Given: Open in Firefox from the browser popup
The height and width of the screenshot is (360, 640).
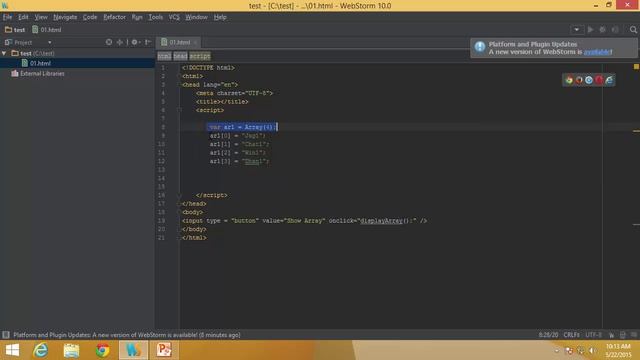Looking at the screenshot, I should pos(579,80).
